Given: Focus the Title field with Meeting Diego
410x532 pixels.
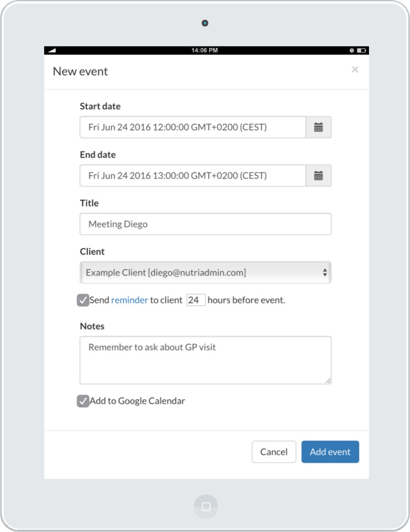Looking at the screenshot, I should coord(205,224).
